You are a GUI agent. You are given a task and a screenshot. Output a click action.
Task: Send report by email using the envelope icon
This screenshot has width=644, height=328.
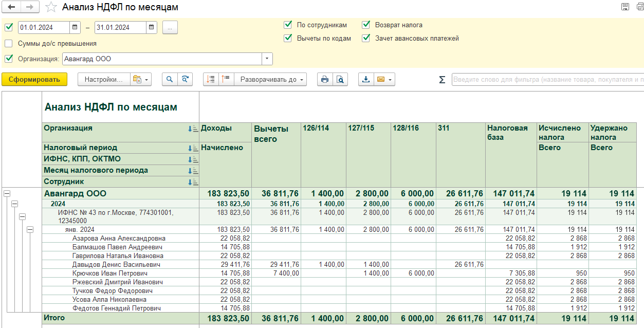[381, 79]
